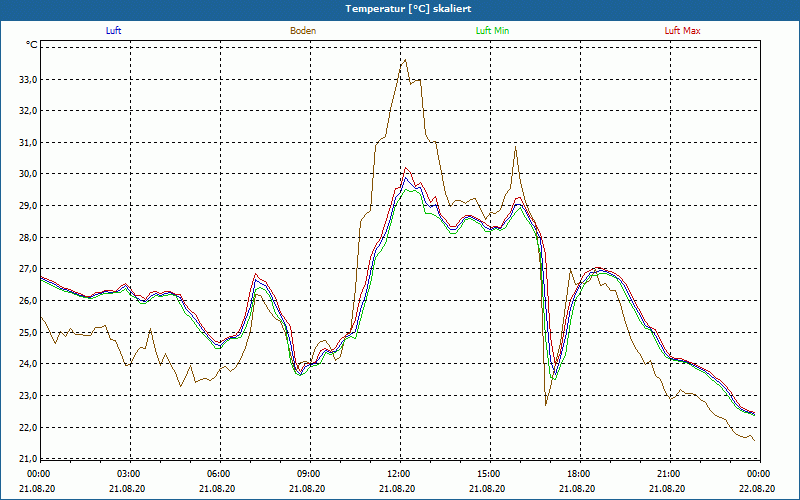Click the 31,0 y-axis value
The image size is (800, 500).
tap(29, 143)
